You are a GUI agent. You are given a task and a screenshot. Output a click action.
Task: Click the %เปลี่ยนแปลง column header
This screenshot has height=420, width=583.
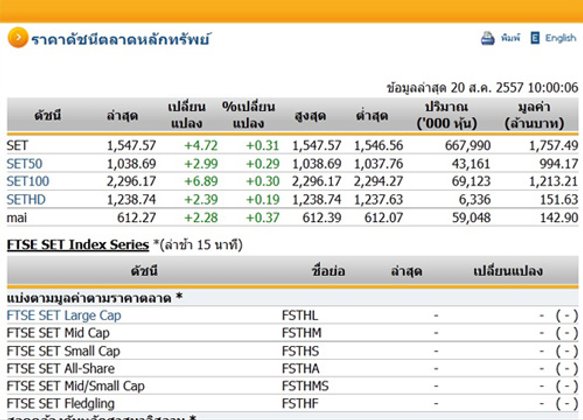[248, 115]
